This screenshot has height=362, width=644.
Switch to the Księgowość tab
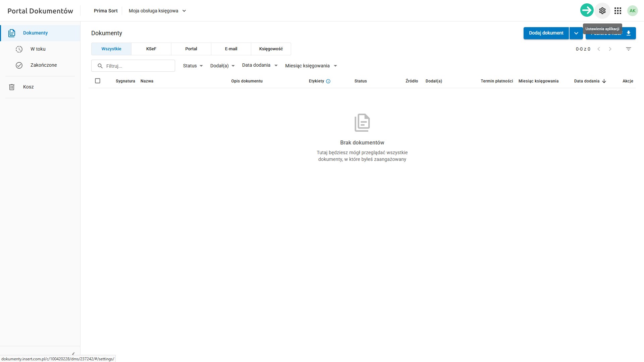click(x=271, y=49)
